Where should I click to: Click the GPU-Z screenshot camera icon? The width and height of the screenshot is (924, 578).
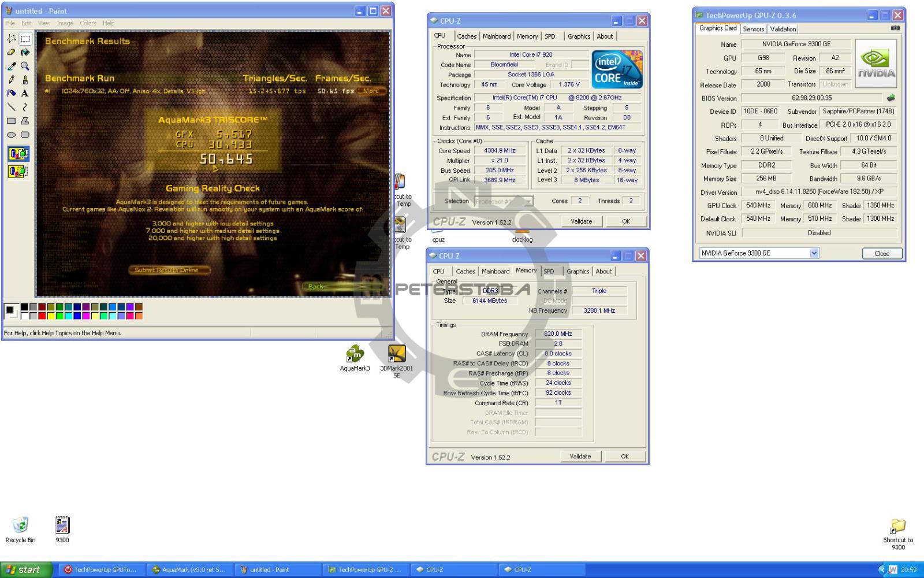(x=895, y=28)
